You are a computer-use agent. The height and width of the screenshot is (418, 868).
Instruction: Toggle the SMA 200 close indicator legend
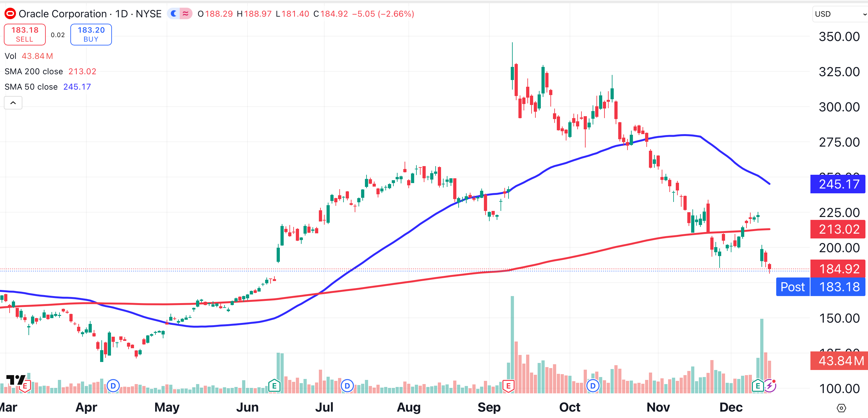tap(34, 71)
